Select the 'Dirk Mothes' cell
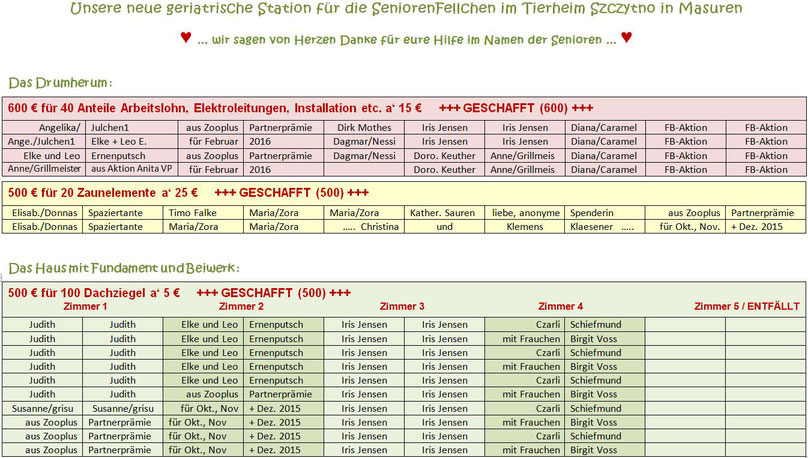The image size is (808, 458). point(364,128)
